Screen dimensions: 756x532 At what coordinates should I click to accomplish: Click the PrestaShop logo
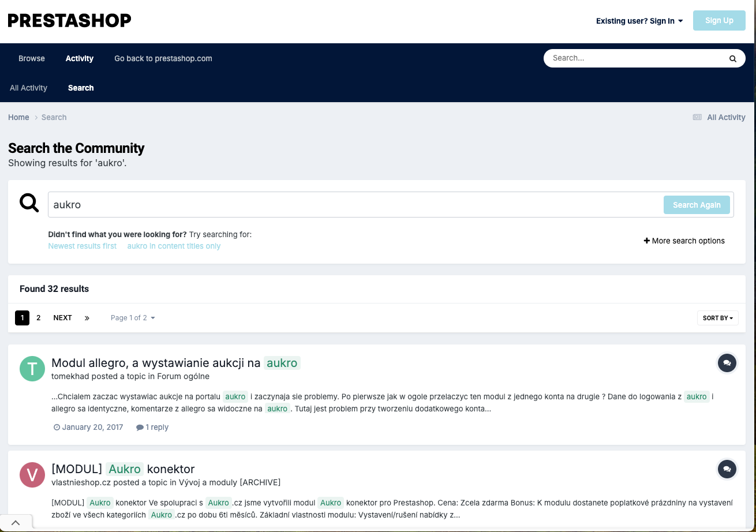[69, 21]
